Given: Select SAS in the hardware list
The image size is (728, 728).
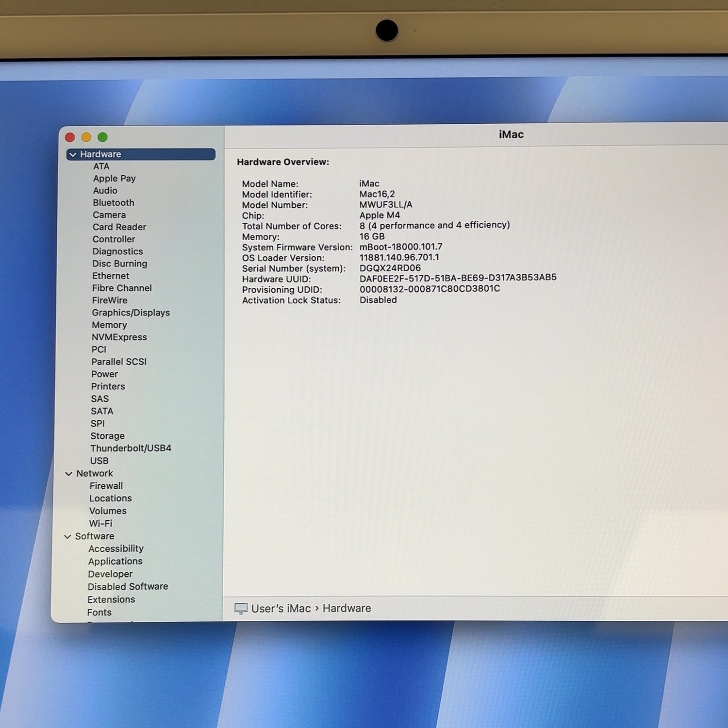Looking at the screenshot, I should click(100, 399).
